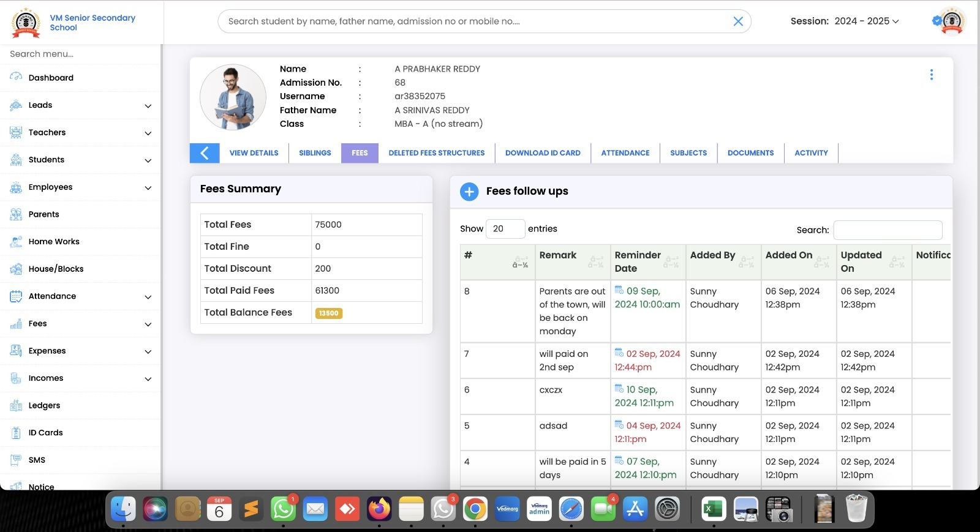Open the Session 2024 - 2025 dropdown
This screenshot has height=532, width=980.
pos(867,21)
